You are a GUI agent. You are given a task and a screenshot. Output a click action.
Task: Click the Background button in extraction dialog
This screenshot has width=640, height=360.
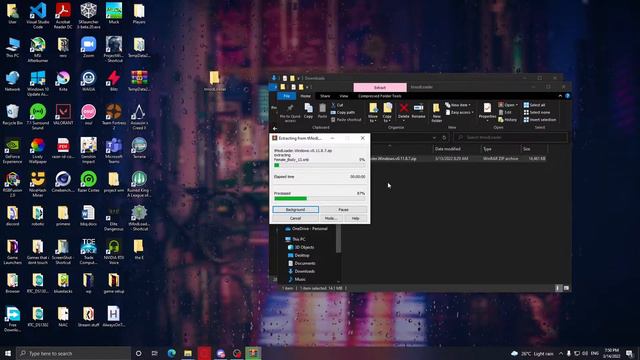point(296,209)
